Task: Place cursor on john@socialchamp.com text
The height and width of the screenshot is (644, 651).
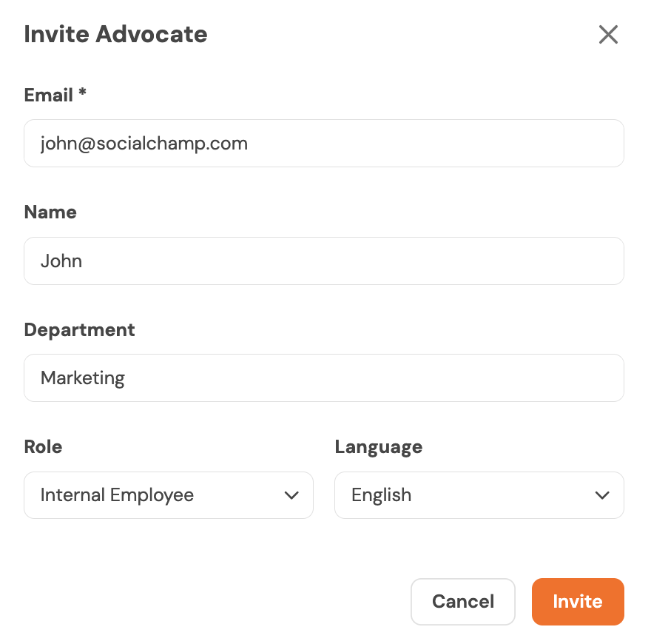Action: tap(144, 143)
